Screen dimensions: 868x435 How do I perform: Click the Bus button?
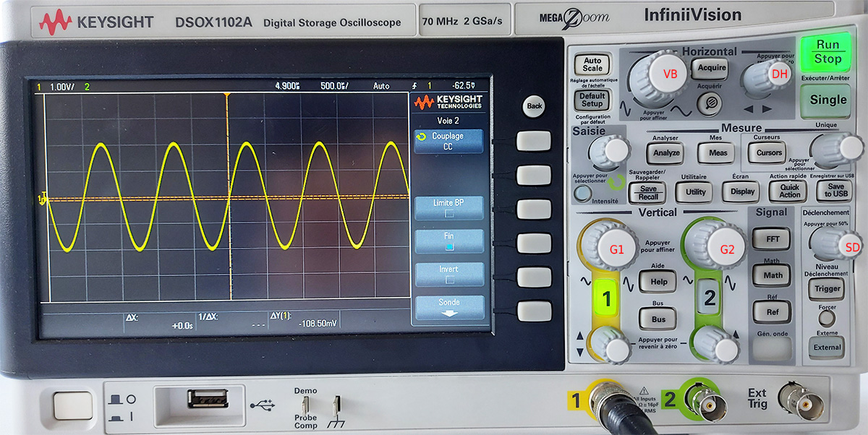(x=658, y=318)
